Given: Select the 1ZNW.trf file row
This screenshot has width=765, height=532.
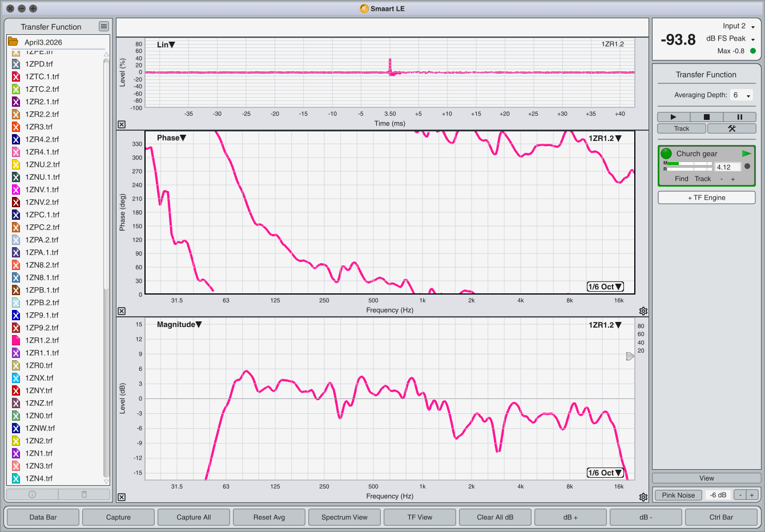Looking at the screenshot, I should point(57,428).
